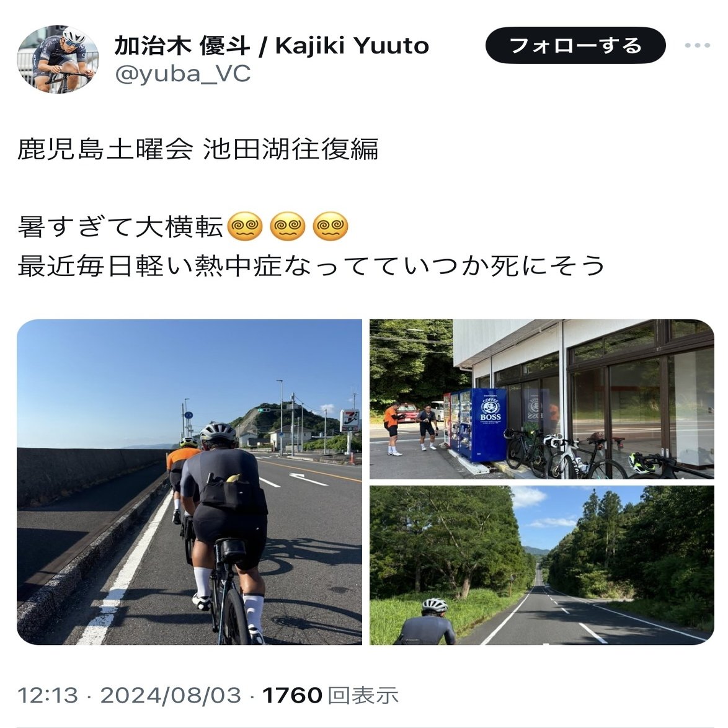
Task: Click the 7-Eleven sign in the road photo
Action: (x=350, y=420)
